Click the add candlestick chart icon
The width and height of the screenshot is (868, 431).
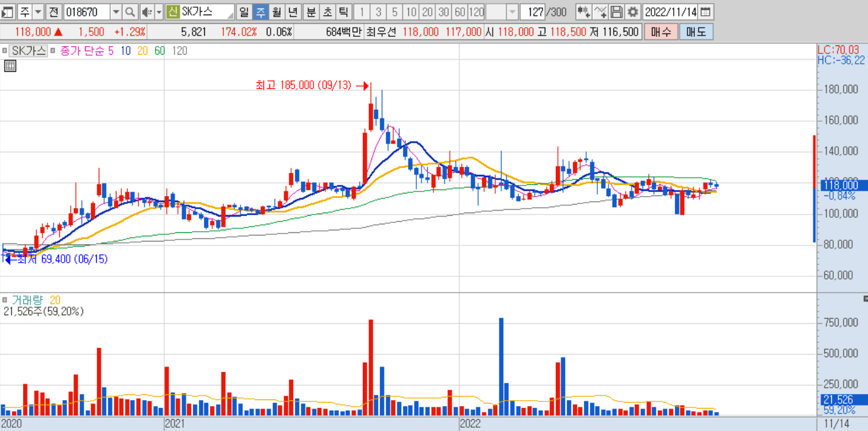click(x=583, y=12)
